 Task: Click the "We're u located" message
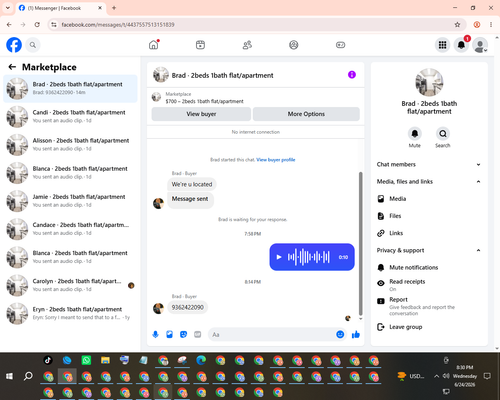pyautogui.click(x=192, y=184)
